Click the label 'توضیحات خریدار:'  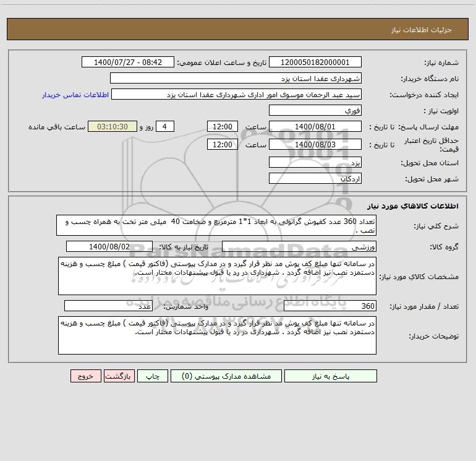(433, 337)
